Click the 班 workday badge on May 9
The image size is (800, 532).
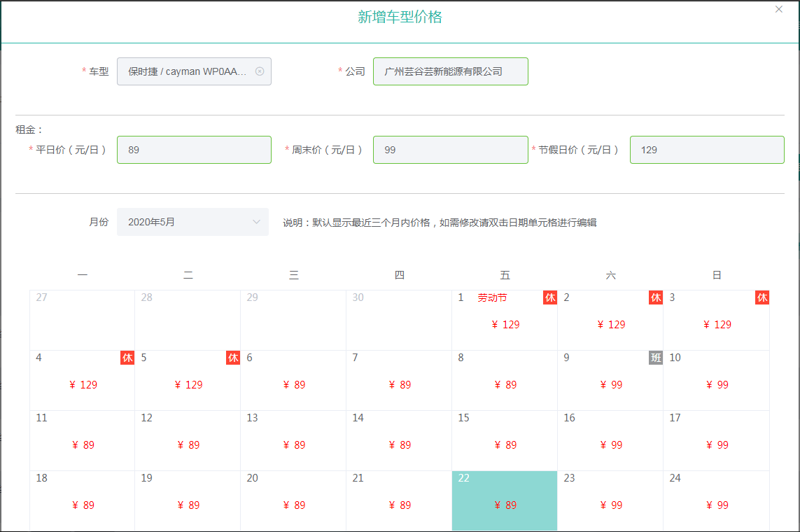point(656,358)
